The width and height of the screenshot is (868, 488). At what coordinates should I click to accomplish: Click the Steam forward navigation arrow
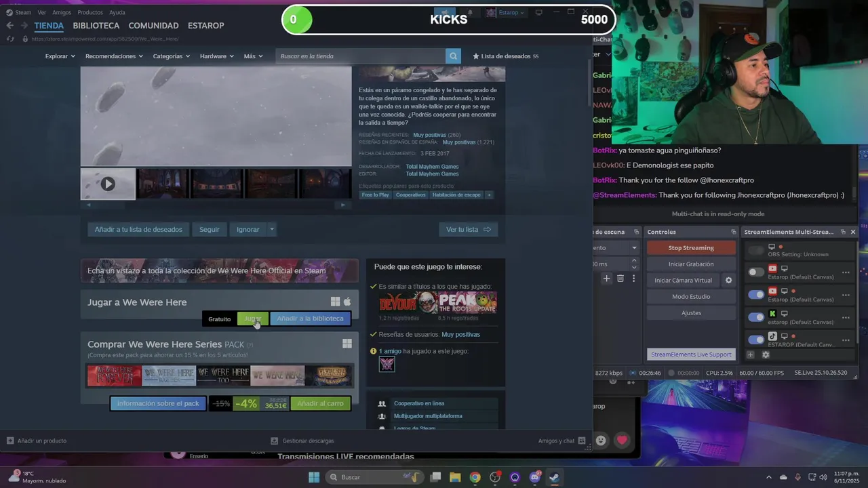(x=24, y=25)
